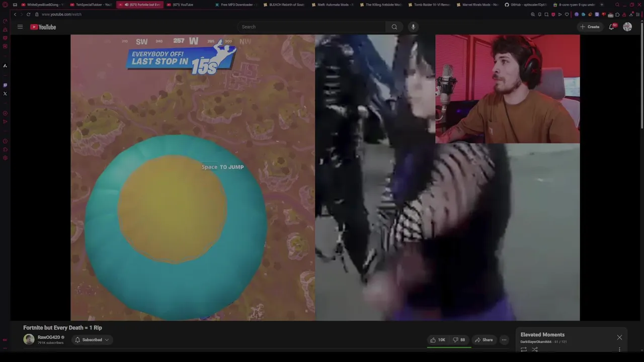Go forward with browser forward arrow
The height and width of the screenshot is (362, 644).
pos(21,14)
